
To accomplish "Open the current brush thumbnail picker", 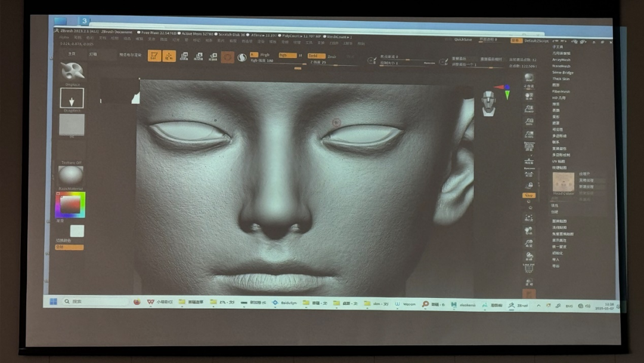I will (72, 71).
